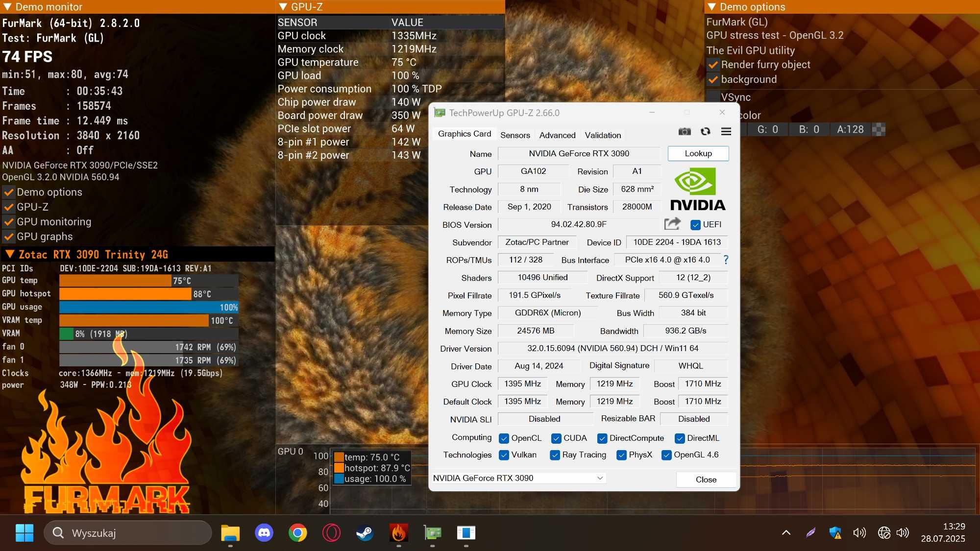Viewport: 980px width, 551px height.
Task: Toggle the UEFI checkbox in GPU-Z
Action: coord(695,225)
